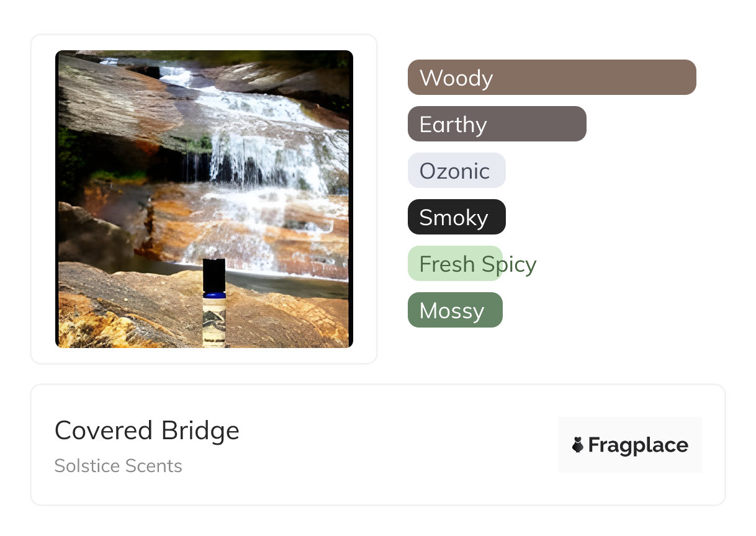Select the Mossy accord bar
This screenshot has width=756, height=536.
point(454,310)
